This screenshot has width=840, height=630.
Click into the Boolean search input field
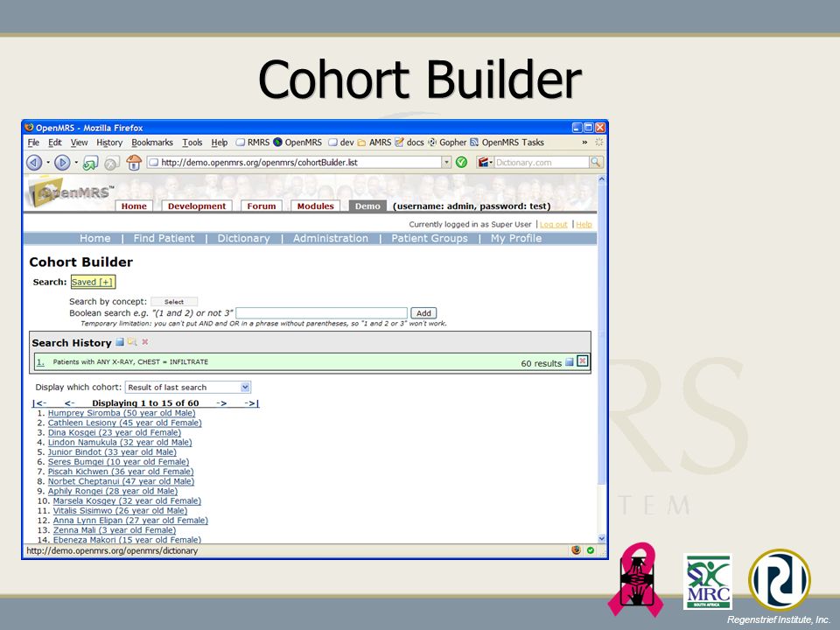321,313
